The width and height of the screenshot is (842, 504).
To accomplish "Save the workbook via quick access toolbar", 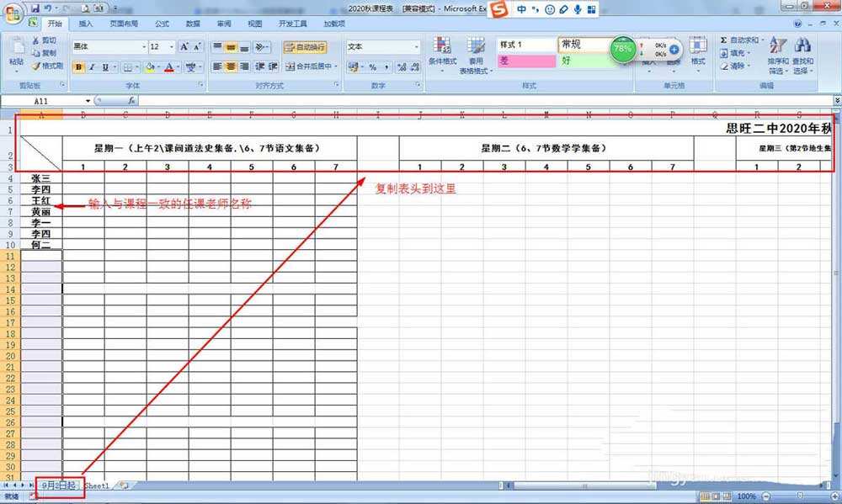I will coord(35,8).
